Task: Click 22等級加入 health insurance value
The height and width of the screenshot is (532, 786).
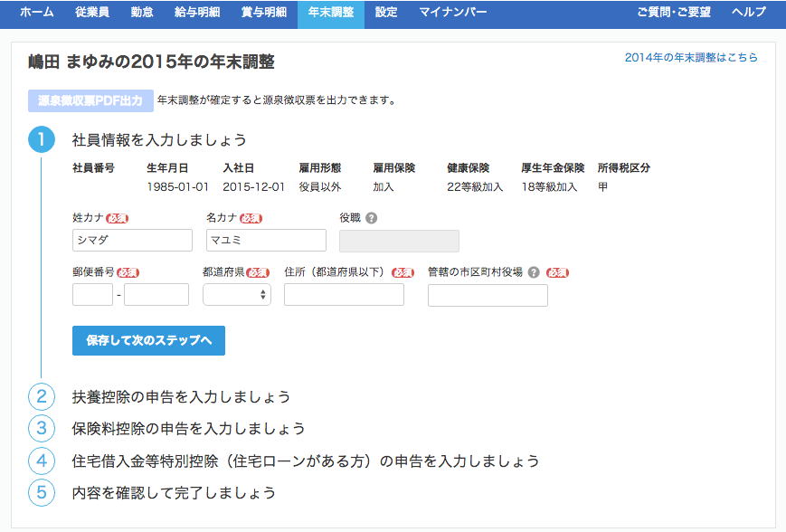Action: point(475,187)
